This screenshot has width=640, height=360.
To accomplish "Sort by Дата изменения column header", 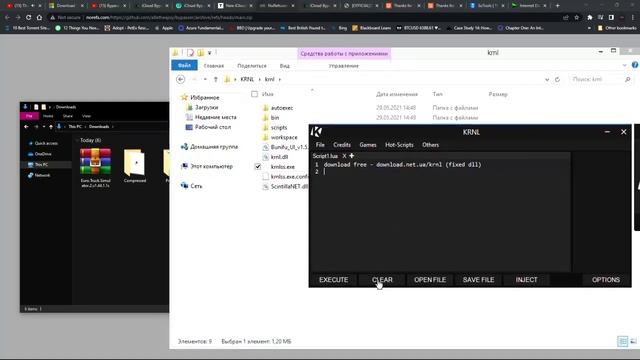I will [x=397, y=94].
